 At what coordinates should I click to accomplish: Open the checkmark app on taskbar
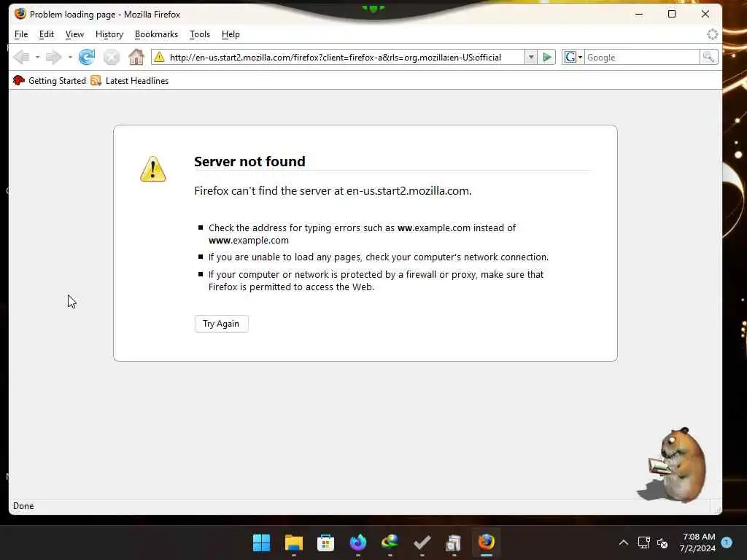(x=422, y=542)
